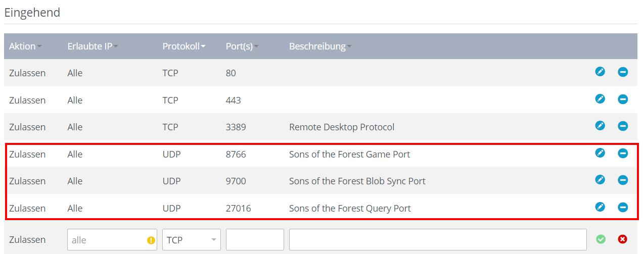The width and height of the screenshot is (644, 254).
Task: Edit the port 443 rule
Action: 600,99
